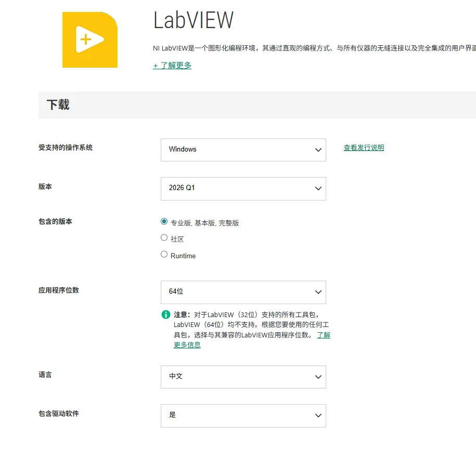
Task: Select the Runtime radio button
Action: coord(164,254)
